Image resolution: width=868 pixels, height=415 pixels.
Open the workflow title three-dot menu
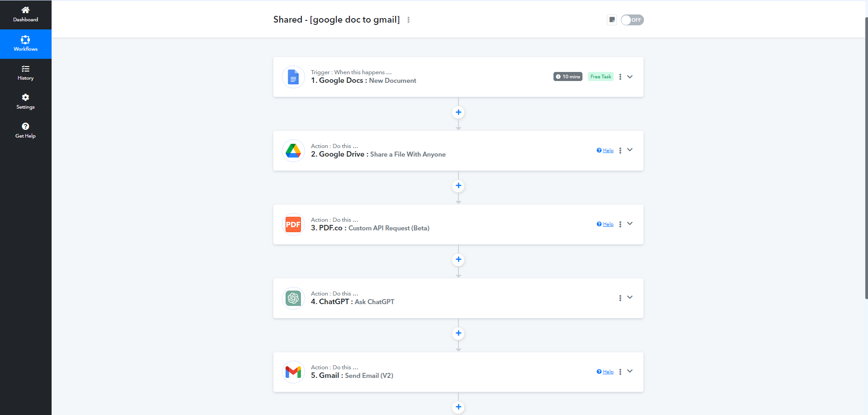point(408,20)
